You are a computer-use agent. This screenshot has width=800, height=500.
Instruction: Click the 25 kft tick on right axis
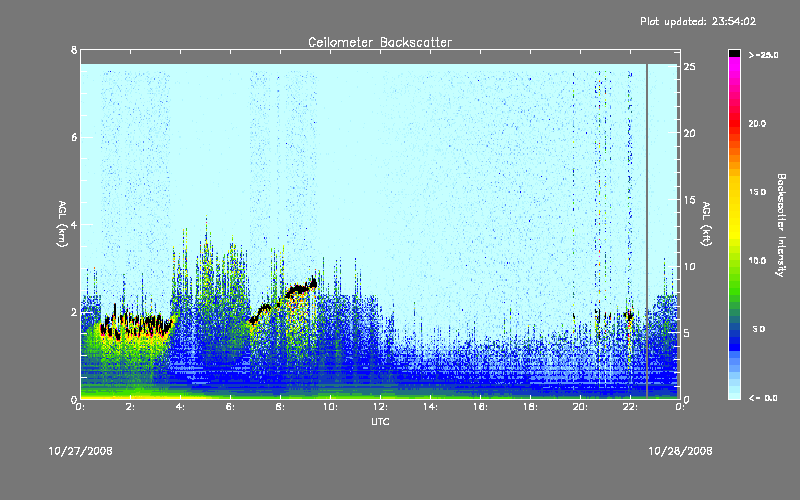[x=690, y=67]
